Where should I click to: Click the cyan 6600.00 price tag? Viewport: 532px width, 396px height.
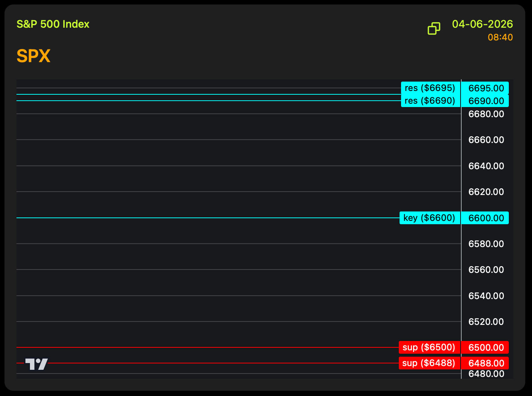(486, 218)
